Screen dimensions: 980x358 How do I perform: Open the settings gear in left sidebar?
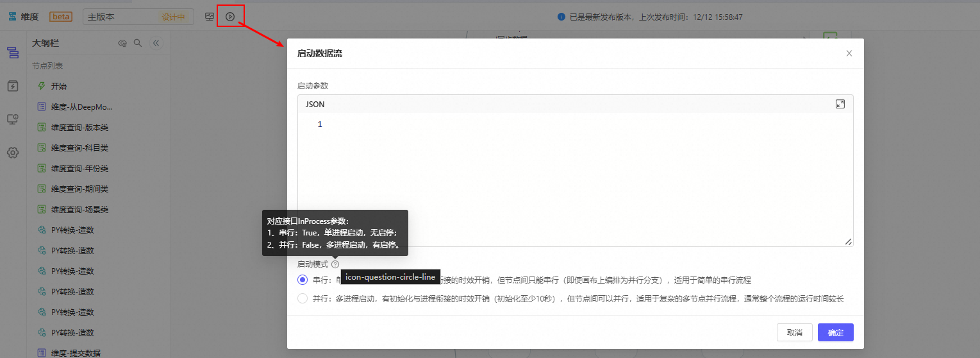[x=13, y=153]
